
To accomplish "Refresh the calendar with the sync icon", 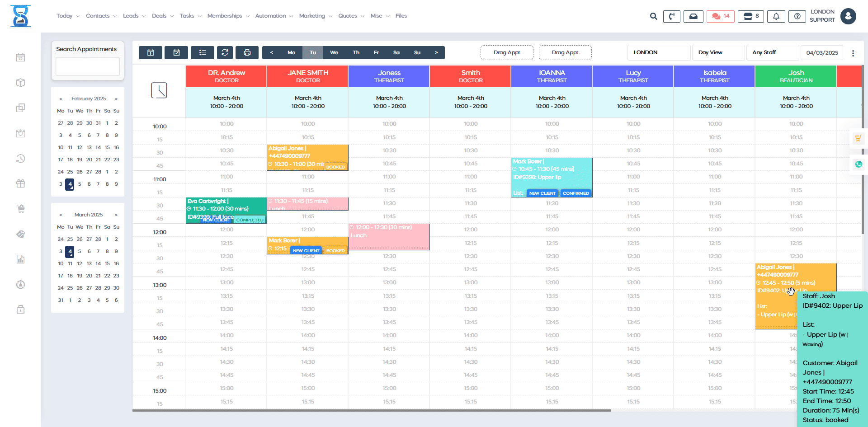I will coord(225,52).
